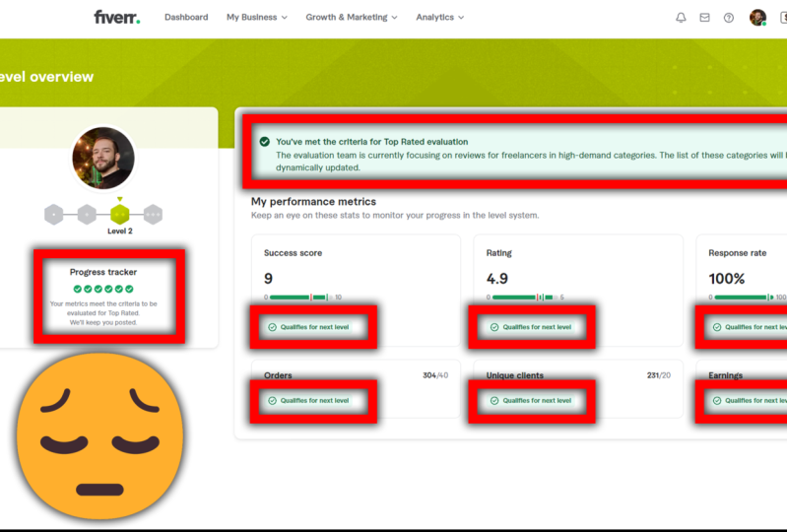Select the Top Rated hexagon badge

click(x=153, y=215)
